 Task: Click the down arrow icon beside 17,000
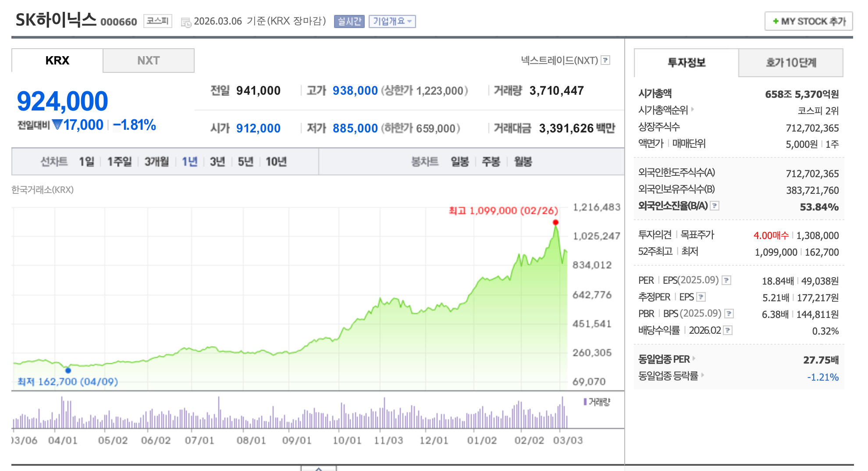(x=57, y=125)
